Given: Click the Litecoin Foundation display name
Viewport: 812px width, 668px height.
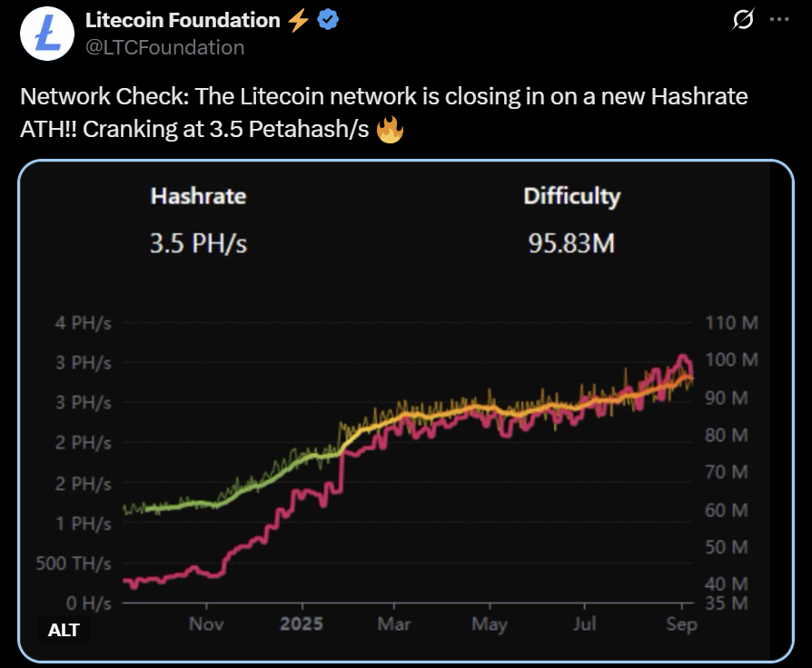Looking at the screenshot, I should (181, 19).
